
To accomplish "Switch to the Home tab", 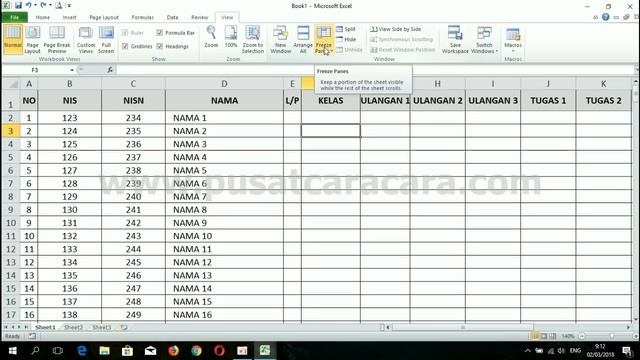I will [x=42, y=18].
